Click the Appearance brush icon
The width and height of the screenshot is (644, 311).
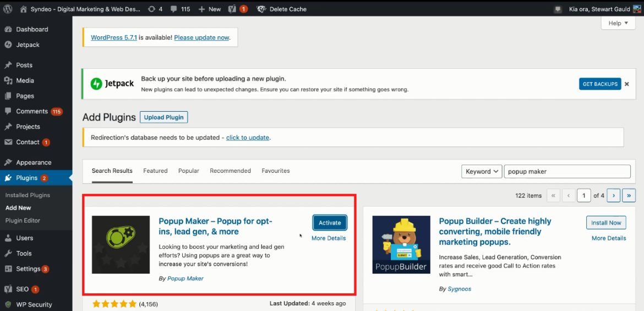pos(8,162)
